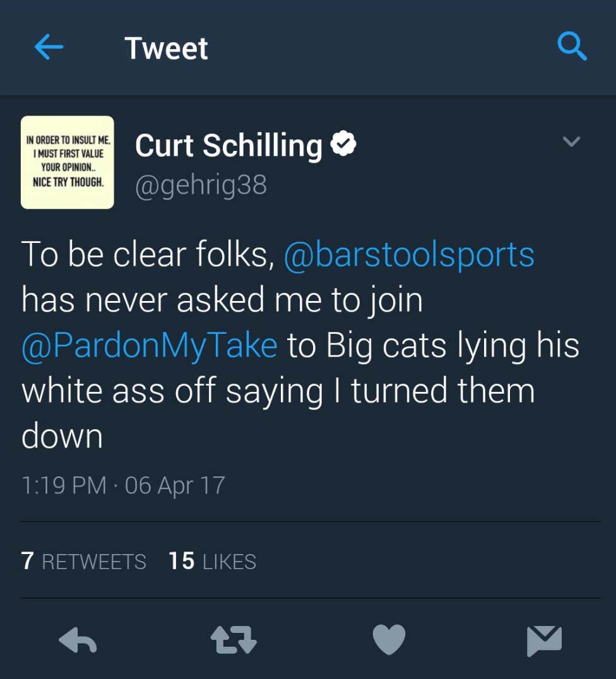This screenshot has width=616, height=679.
Task: Open the @barstoolsports mention link
Action: coord(409,255)
